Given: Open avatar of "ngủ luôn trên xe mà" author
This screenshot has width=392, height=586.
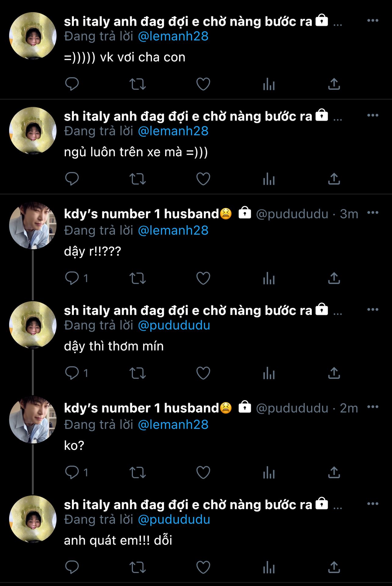Looking at the screenshot, I should pyautogui.click(x=33, y=131).
